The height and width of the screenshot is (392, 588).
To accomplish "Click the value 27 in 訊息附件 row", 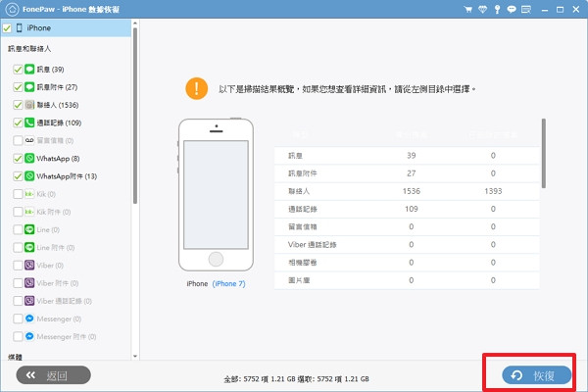I will [x=411, y=173].
